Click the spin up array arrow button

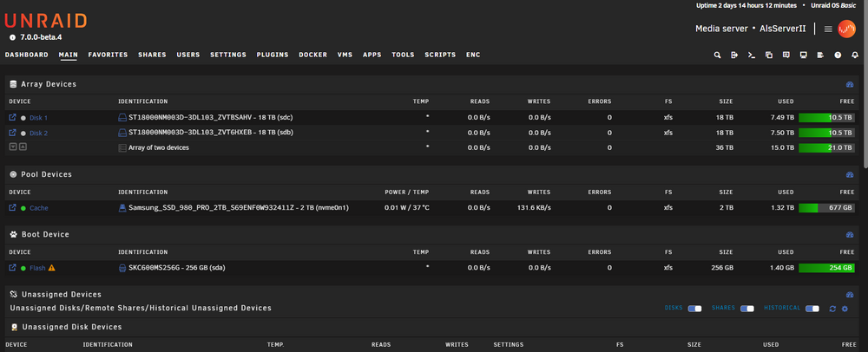tap(23, 147)
